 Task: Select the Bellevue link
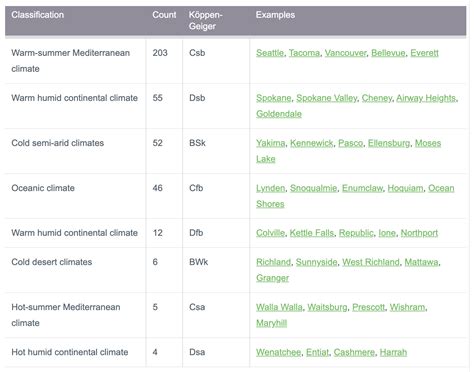(388, 53)
